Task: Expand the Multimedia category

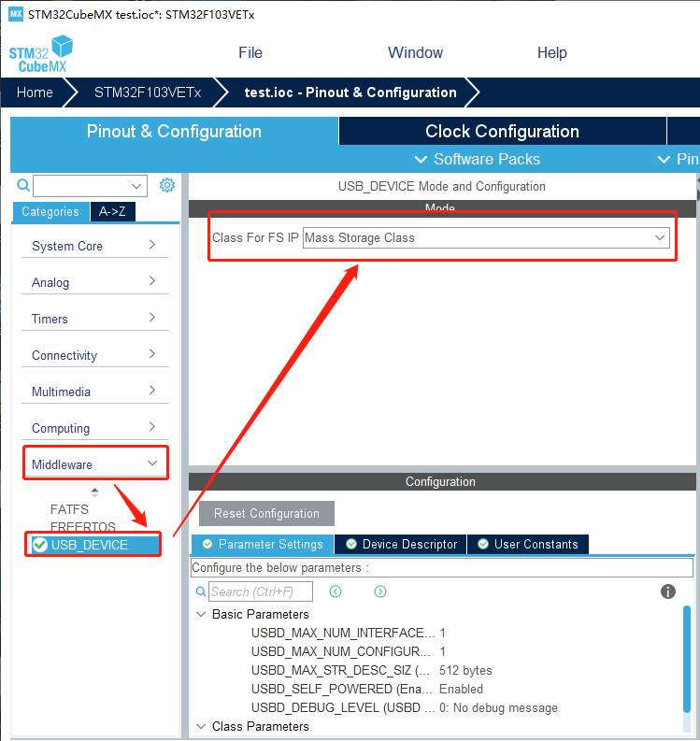Action: pos(94,392)
